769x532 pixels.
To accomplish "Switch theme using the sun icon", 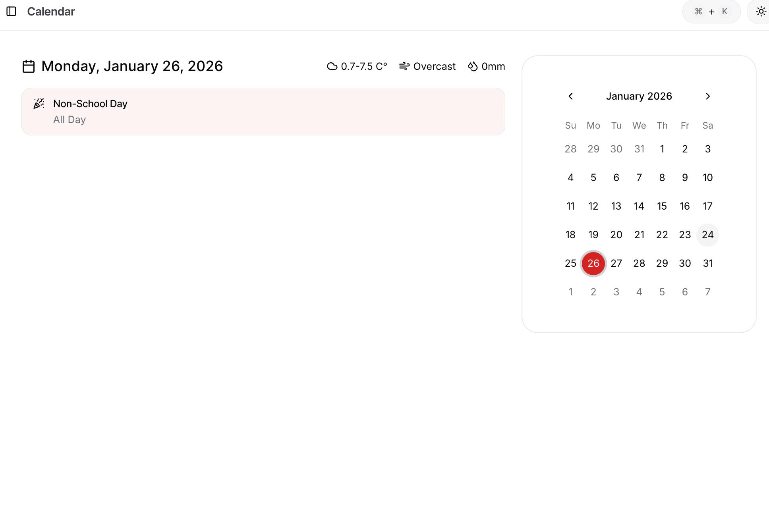I will 761,12.
